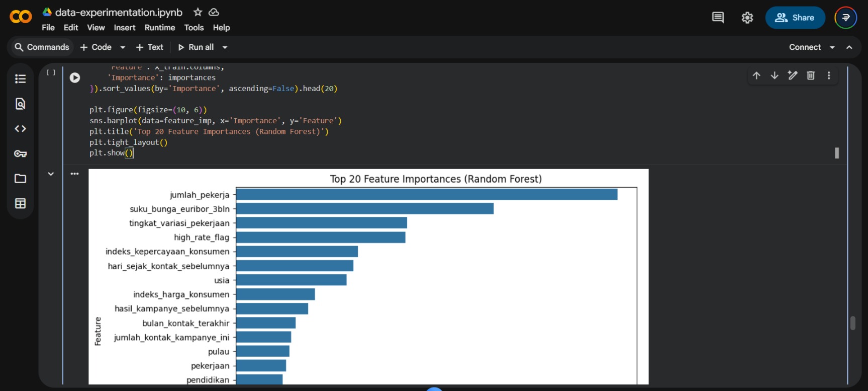
Task: Click the page vertical scrollbar thumb
Action: (x=853, y=323)
